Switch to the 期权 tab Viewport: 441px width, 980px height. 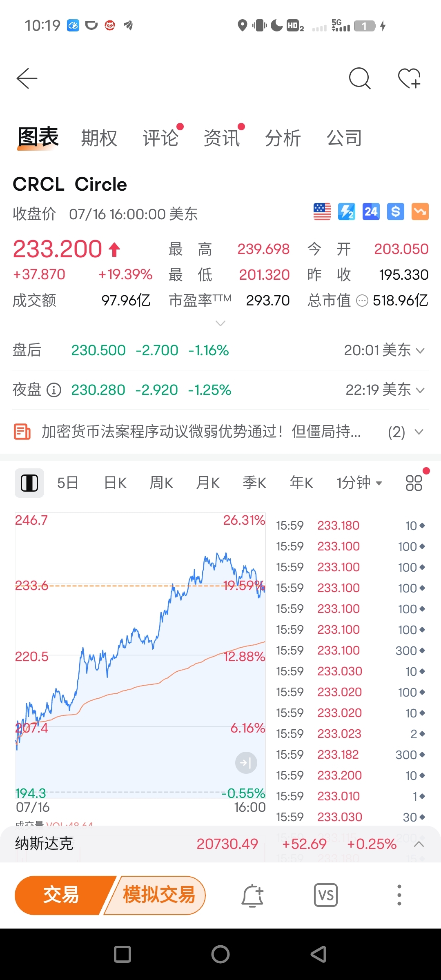click(x=99, y=138)
